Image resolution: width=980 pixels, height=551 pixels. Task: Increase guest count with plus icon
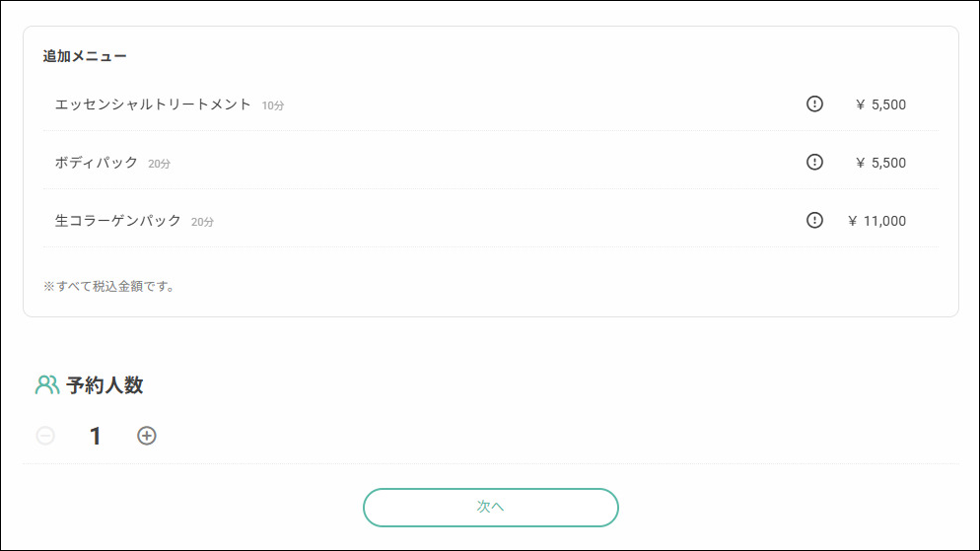coord(147,436)
